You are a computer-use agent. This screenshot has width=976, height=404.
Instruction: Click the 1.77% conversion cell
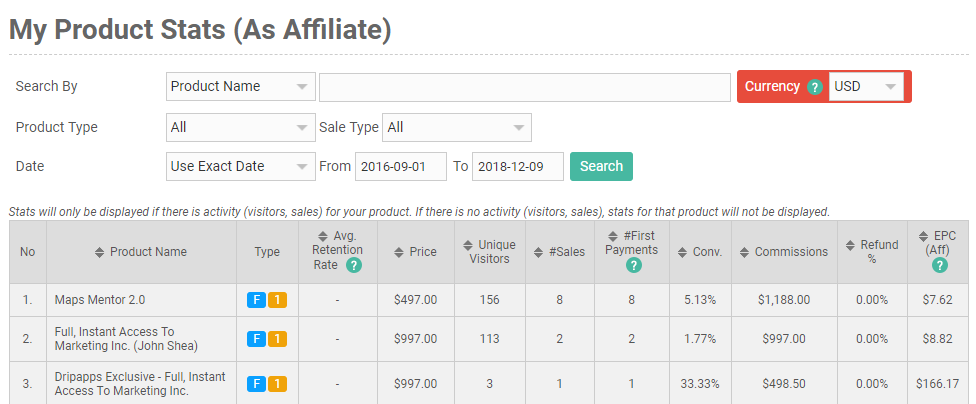click(x=700, y=339)
